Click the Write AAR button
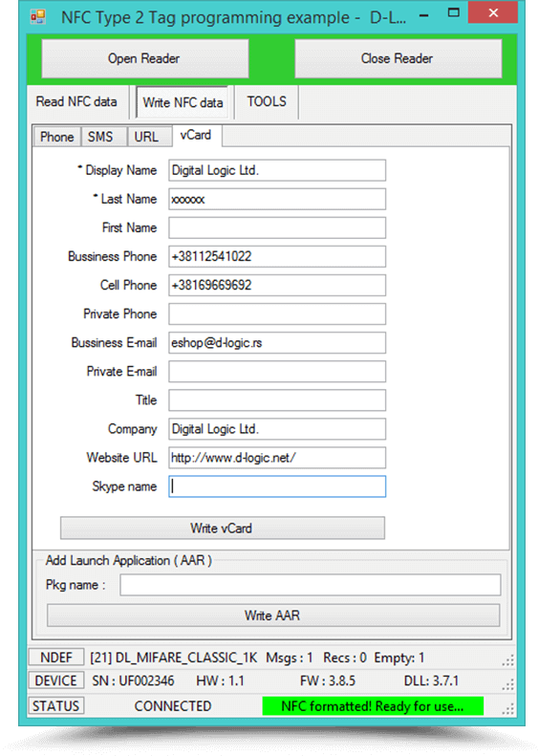This screenshot has width=538, height=756. (x=273, y=616)
